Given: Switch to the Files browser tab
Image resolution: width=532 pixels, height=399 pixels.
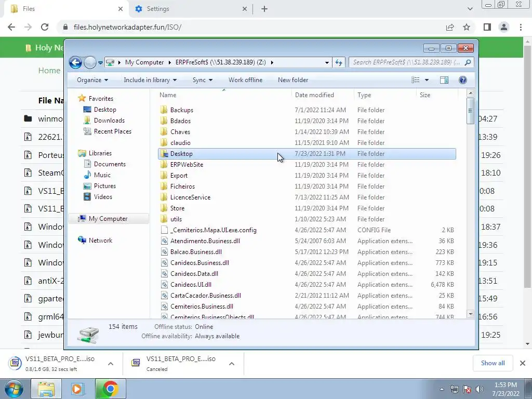Looking at the screenshot, I should (66, 9).
